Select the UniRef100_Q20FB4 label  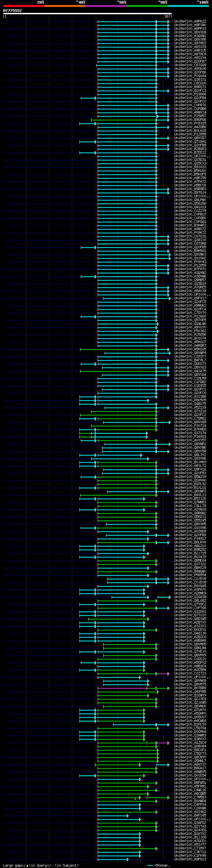tap(190, 98)
